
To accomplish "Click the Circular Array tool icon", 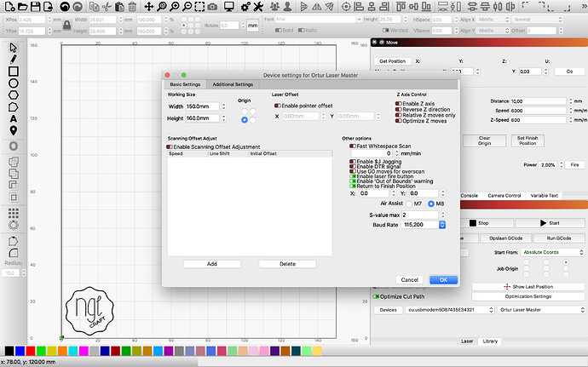I will [13, 225].
